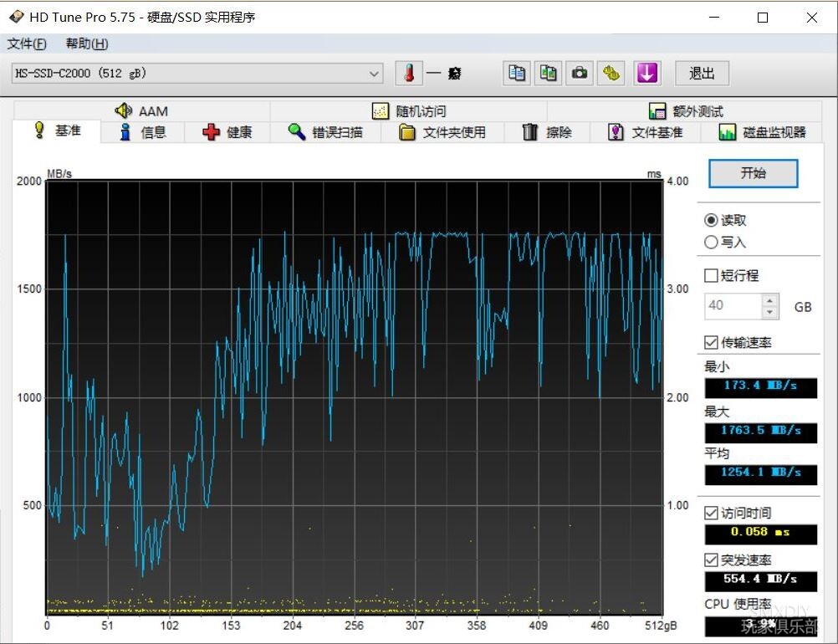Switch to the 文件基准 tab
This screenshot has width=838, height=644.
click(x=646, y=132)
